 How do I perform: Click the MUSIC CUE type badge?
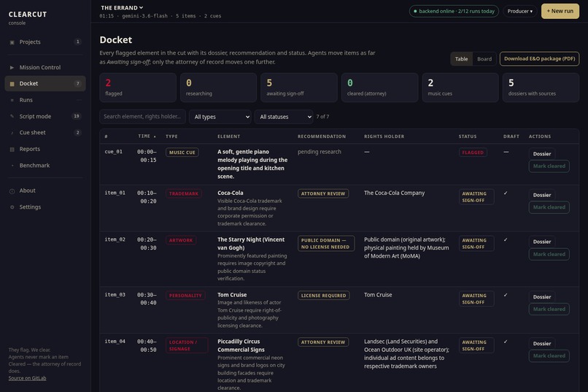(x=182, y=153)
